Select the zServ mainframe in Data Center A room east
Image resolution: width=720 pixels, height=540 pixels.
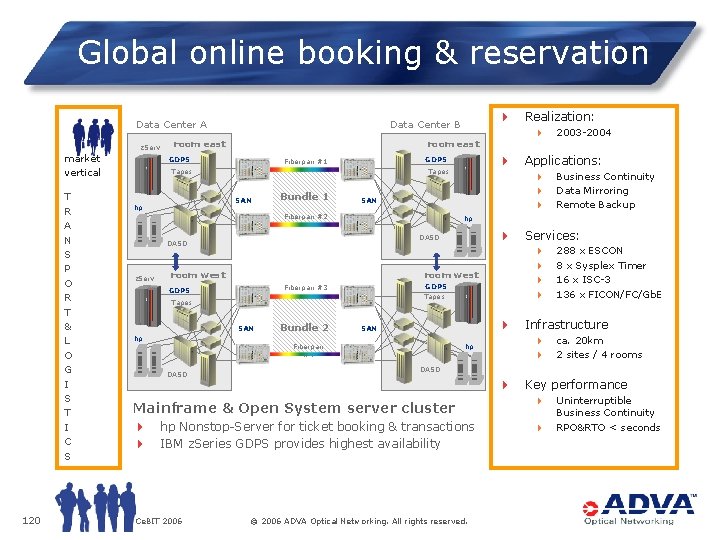click(148, 174)
